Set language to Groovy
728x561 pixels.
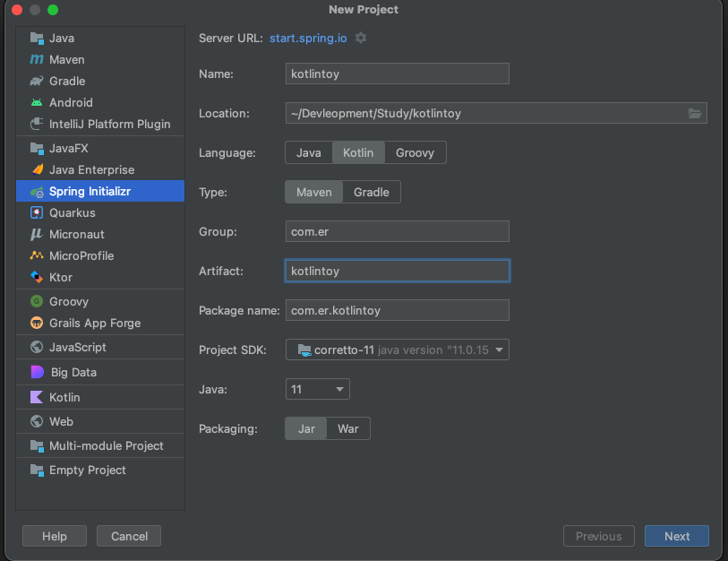point(415,152)
